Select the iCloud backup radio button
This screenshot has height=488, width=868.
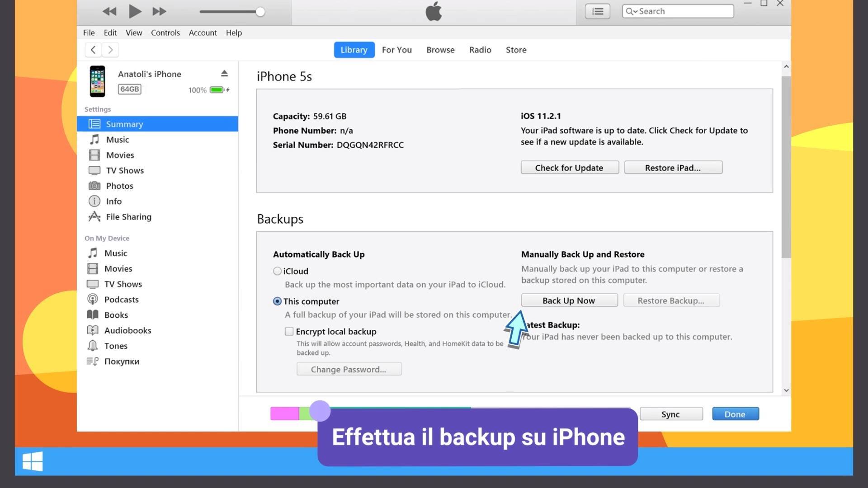pyautogui.click(x=277, y=271)
